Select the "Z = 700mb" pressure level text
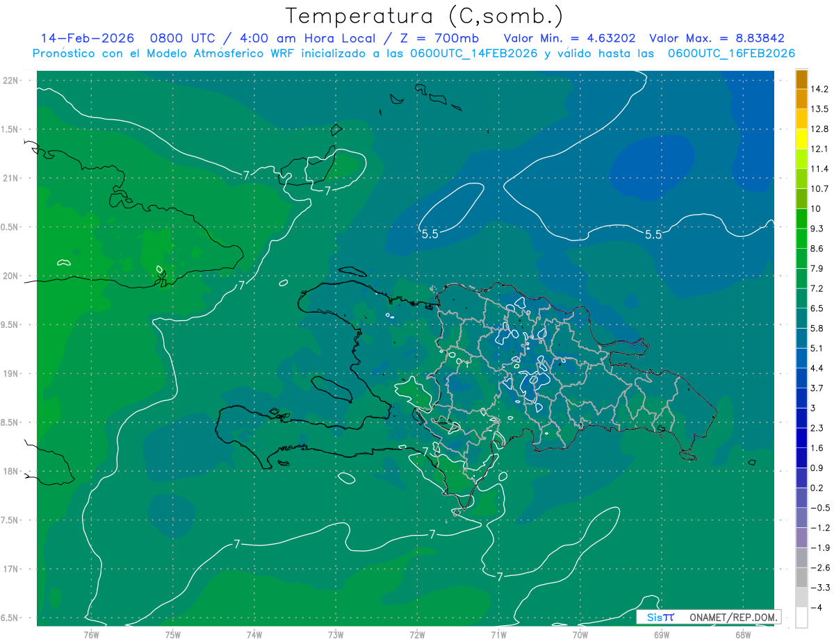 click(441, 38)
